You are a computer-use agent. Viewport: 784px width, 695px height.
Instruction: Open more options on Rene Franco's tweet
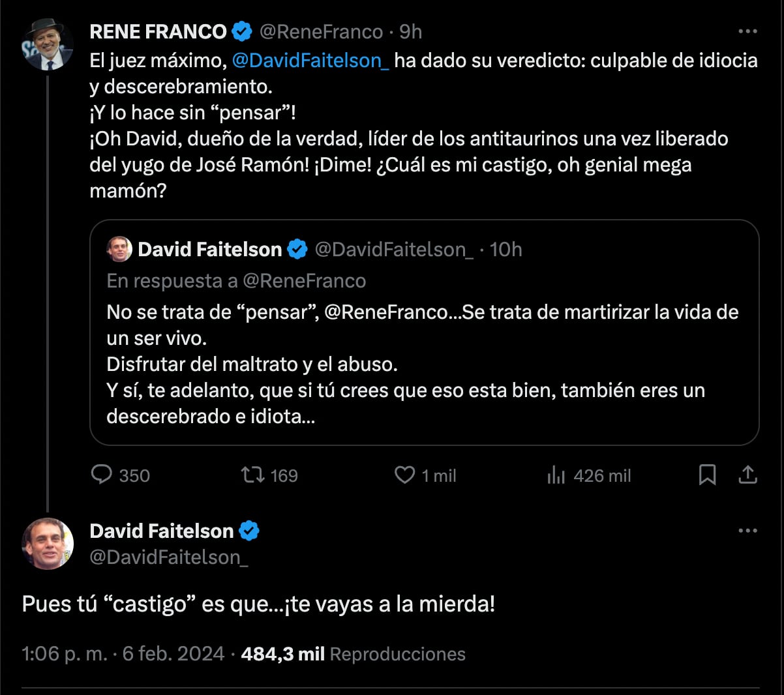(x=747, y=31)
